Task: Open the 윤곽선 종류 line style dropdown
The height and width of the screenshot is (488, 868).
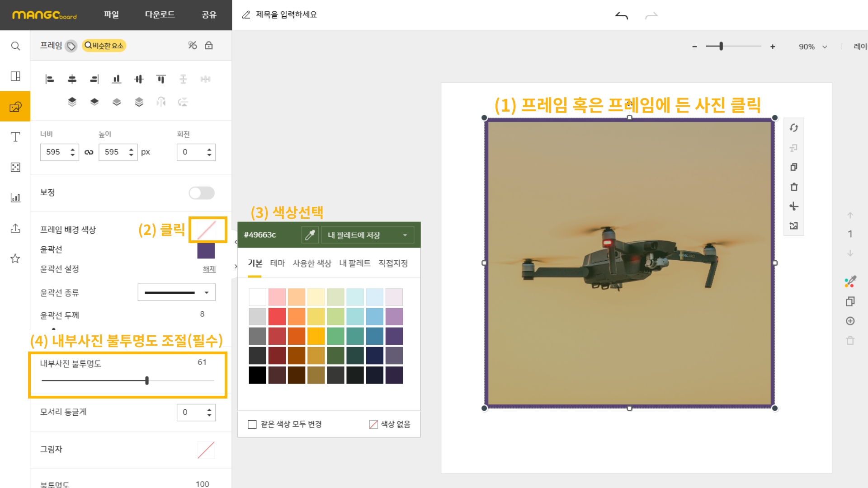Action: click(x=176, y=292)
